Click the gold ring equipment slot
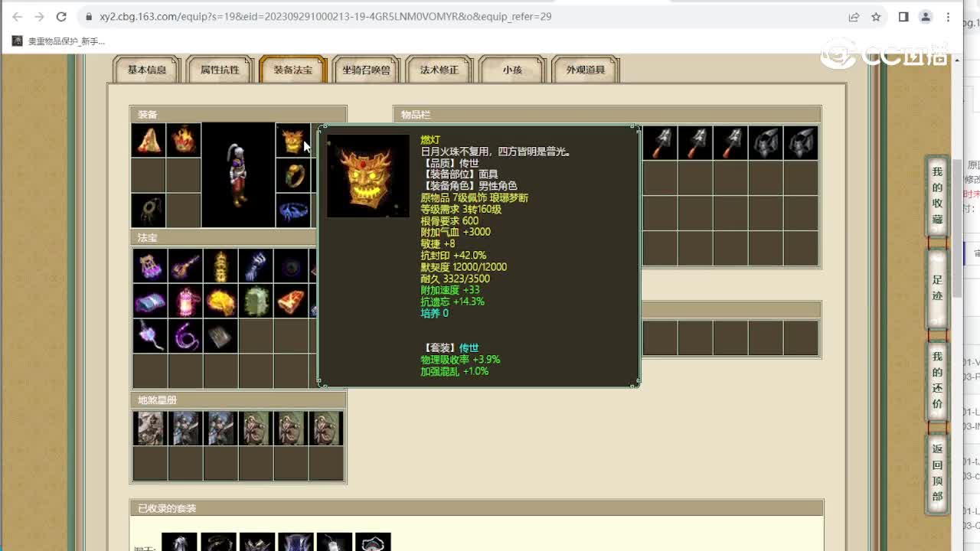The height and width of the screenshot is (551, 980). pyautogui.click(x=292, y=175)
